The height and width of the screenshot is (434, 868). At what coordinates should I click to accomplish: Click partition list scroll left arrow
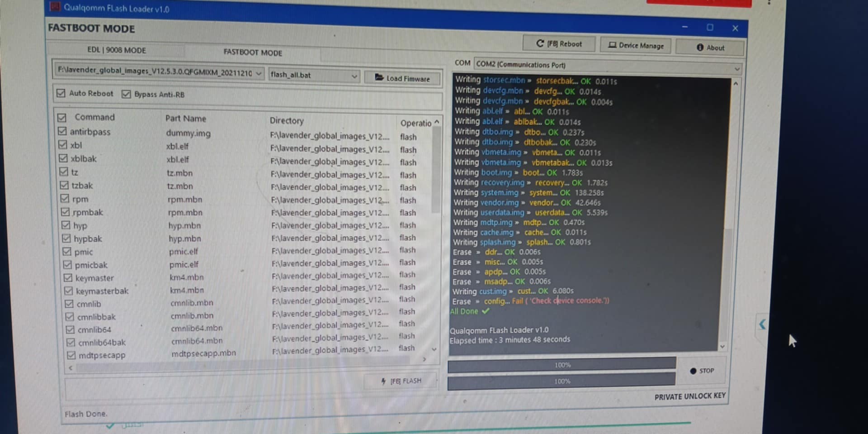click(x=71, y=368)
